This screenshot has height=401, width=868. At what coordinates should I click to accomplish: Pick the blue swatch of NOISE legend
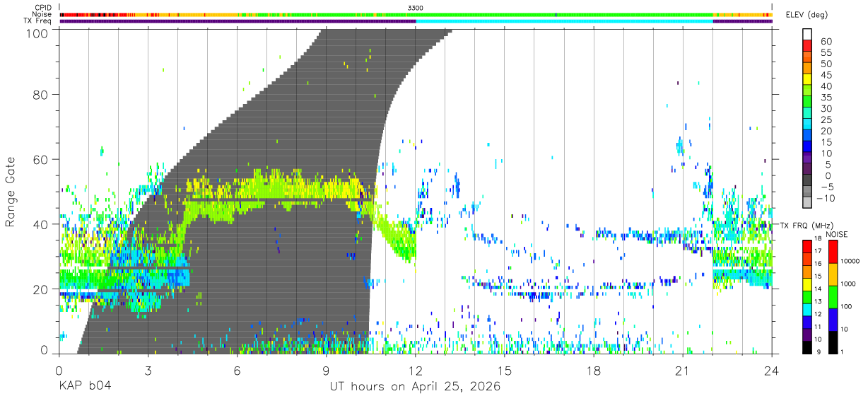pos(832,319)
